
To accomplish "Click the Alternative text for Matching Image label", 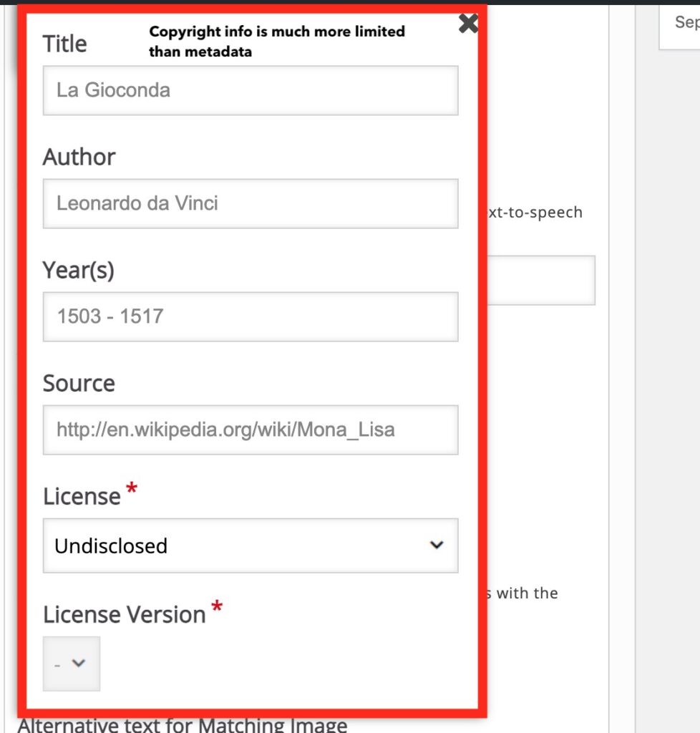I will (x=182, y=724).
